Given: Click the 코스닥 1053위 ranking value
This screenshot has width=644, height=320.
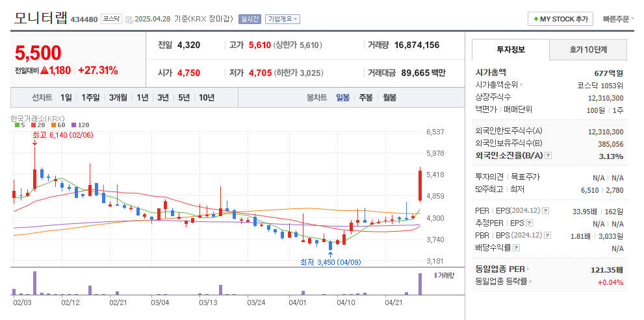Looking at the screenshot, I should coord(600,86).
